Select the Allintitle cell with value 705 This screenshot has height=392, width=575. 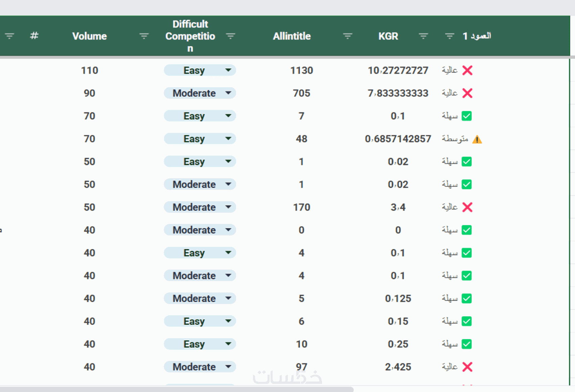301,93
